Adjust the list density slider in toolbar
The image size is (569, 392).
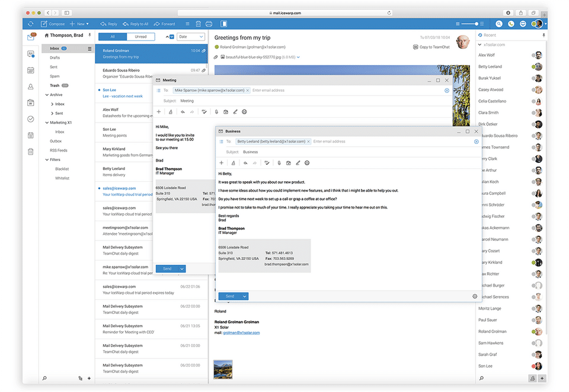pos(470,24)
